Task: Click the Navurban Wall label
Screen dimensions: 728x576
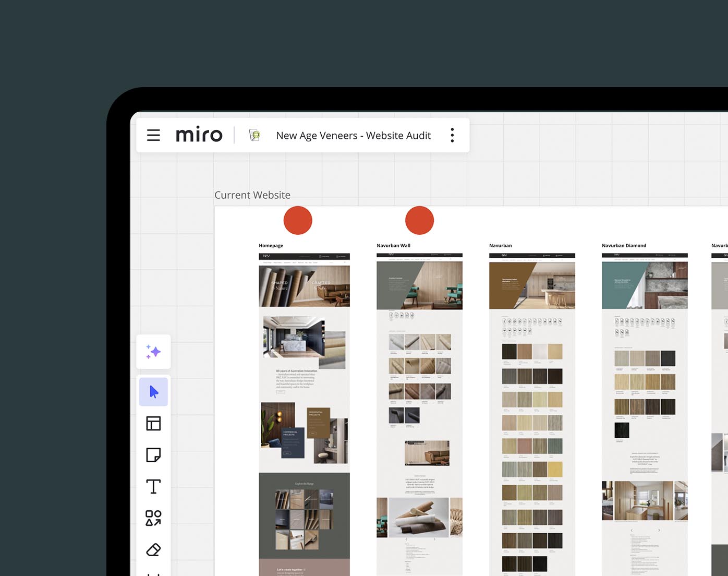Action: tap(393, 246)
